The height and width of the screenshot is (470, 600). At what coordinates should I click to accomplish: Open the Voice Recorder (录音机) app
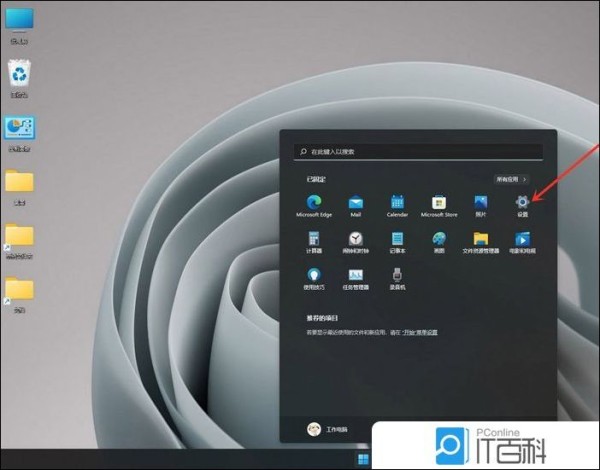(x=397, y=278)
